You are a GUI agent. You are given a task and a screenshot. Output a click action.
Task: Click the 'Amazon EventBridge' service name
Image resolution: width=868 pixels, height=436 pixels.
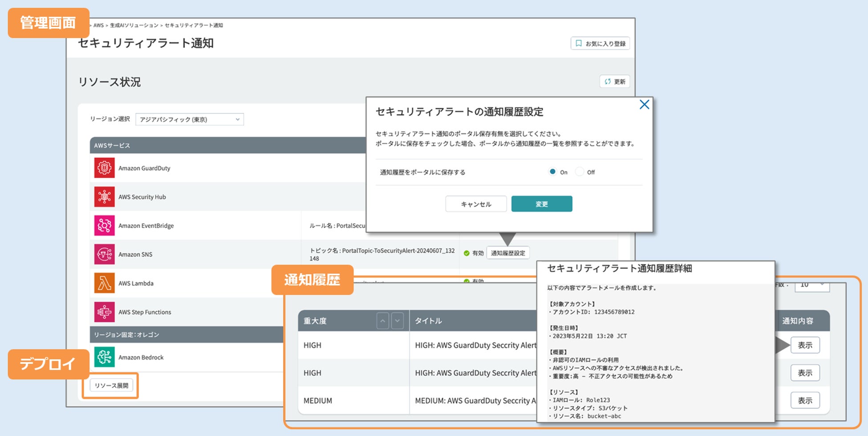[146, 226]
